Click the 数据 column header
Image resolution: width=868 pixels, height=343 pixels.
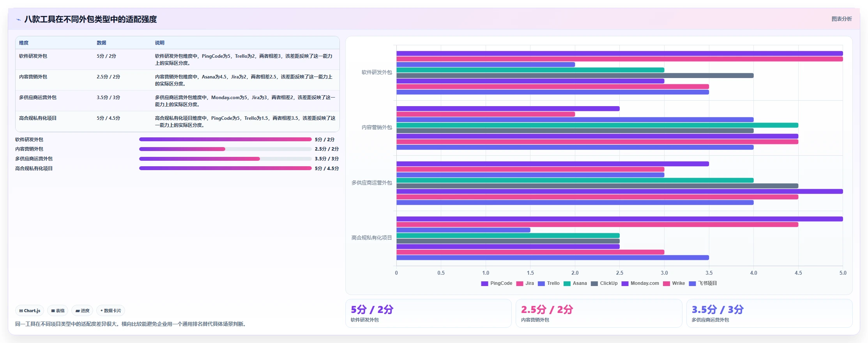pos(101,43)
